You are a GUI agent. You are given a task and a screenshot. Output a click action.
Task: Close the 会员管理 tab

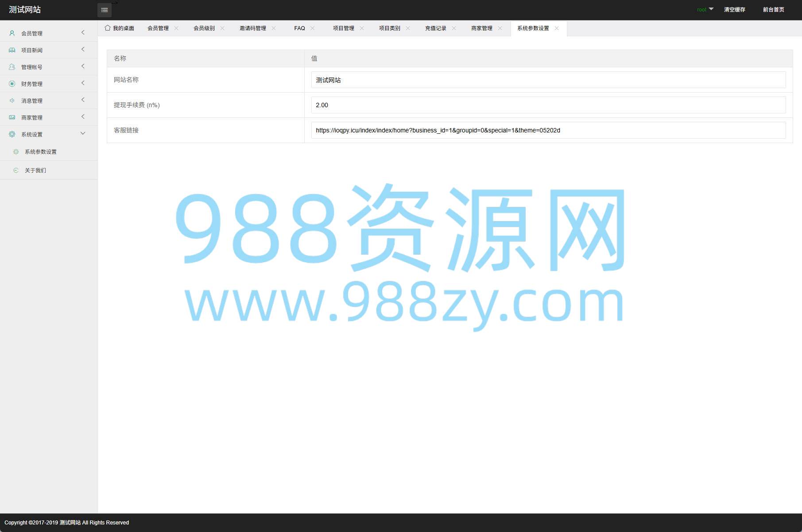(176, 28)
